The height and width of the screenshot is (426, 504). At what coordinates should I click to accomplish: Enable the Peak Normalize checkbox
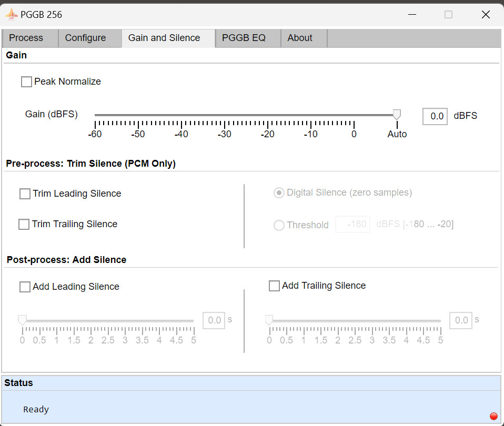[x=26, y=82]
